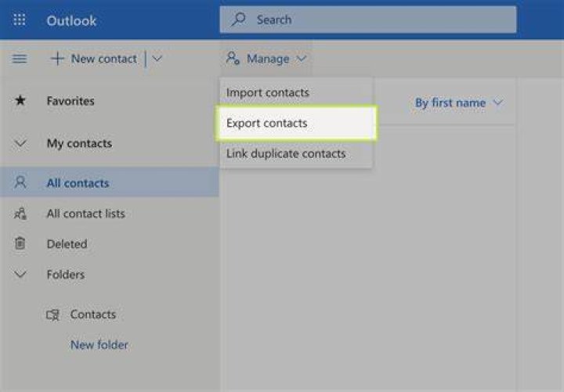Click the Manage menu label
The height and width of the screenshot is (392, 564).
[x=268, y=59]
